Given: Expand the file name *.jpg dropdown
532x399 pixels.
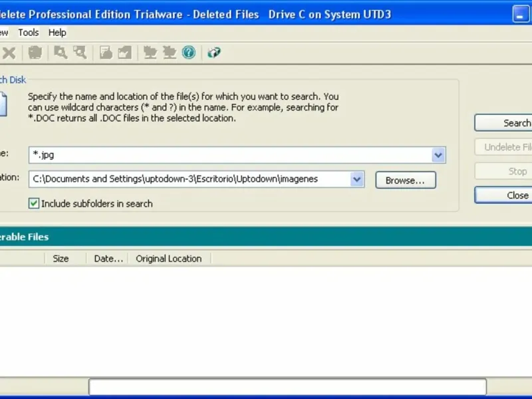Looking at the screenshot, I should click(x=438, y=155).
